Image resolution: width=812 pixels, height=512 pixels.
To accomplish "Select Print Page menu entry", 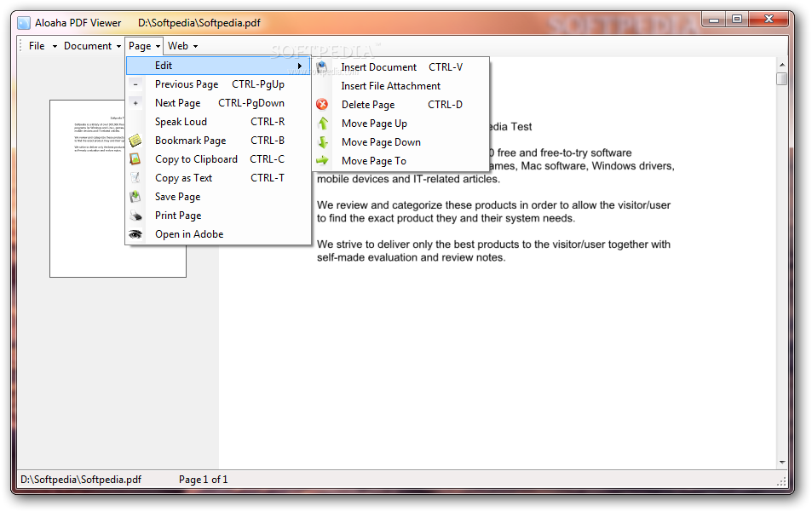I will pos(218,216).
